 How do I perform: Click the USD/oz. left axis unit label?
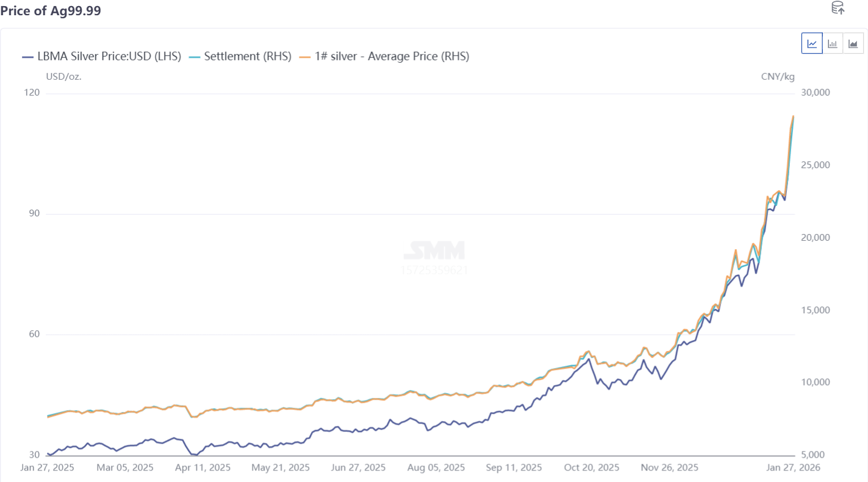[x=63, y=76]
